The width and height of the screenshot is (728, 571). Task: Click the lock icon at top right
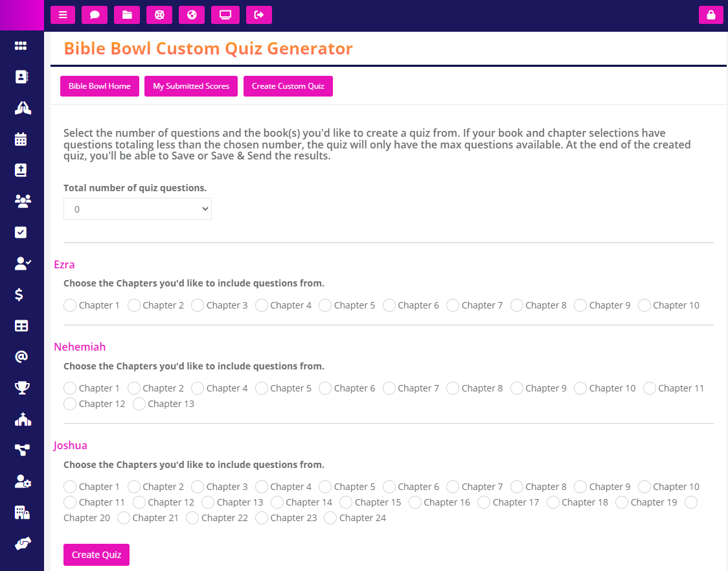click(711, 15)
